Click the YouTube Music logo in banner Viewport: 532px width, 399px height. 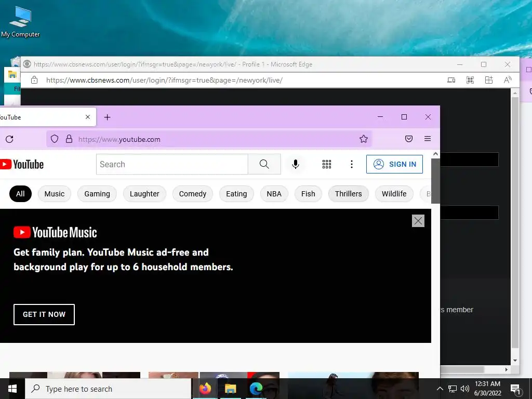(x=55, y=232)
